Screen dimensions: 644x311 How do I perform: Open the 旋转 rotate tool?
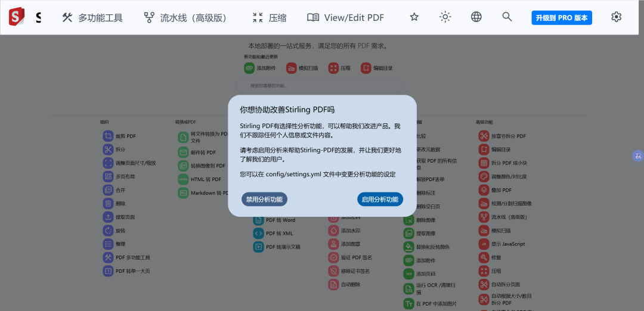114,231
